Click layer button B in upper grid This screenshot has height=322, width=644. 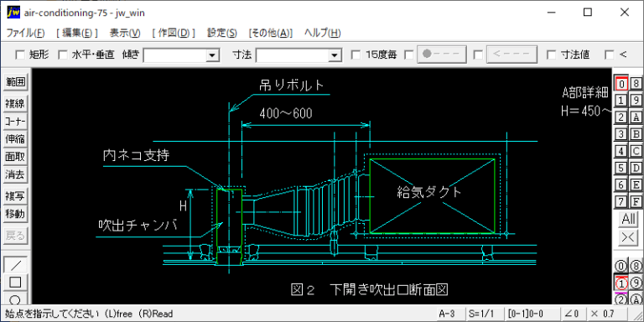636,134
